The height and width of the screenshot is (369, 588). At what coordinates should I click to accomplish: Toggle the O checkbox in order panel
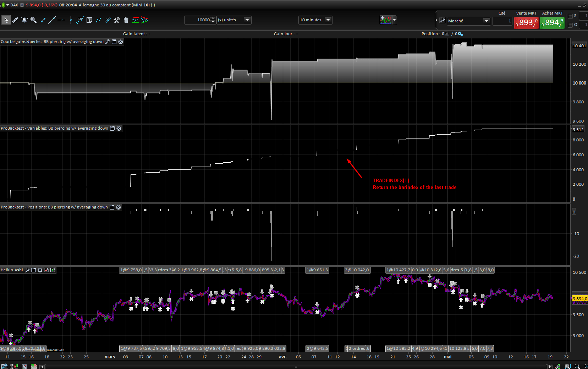(x=570, y=25)
